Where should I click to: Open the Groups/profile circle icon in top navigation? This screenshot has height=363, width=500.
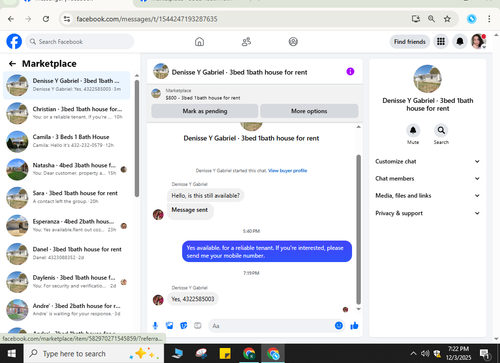(x=293, y=42)
